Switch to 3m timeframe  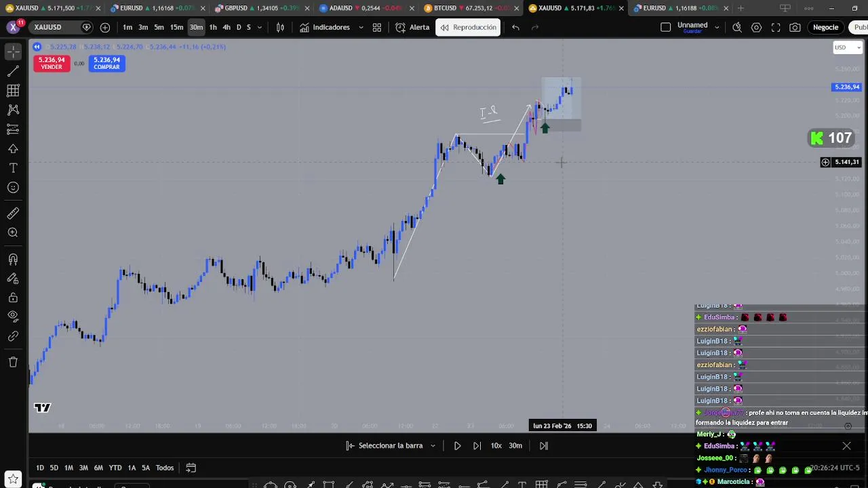(143, 27)
